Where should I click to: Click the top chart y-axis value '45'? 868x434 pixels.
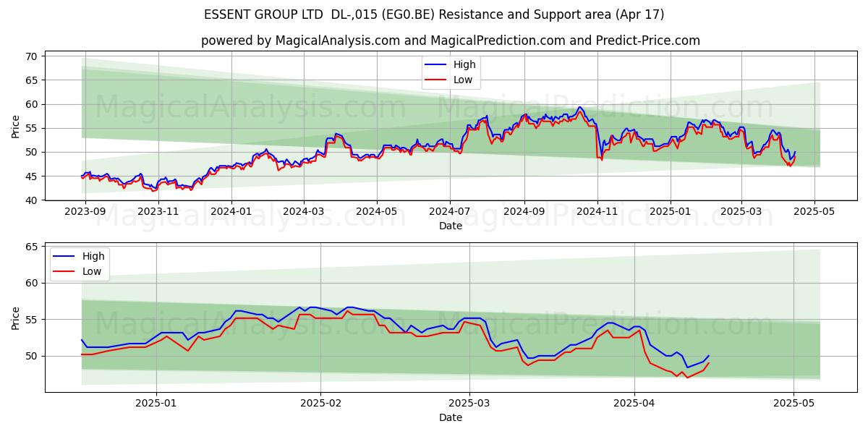click(x=32, y=176)
